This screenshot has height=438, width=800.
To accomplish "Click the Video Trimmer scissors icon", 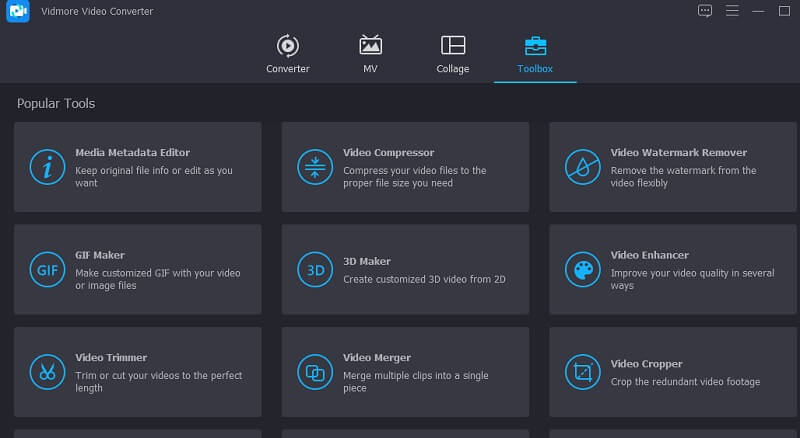I will [x=46, y=372].
